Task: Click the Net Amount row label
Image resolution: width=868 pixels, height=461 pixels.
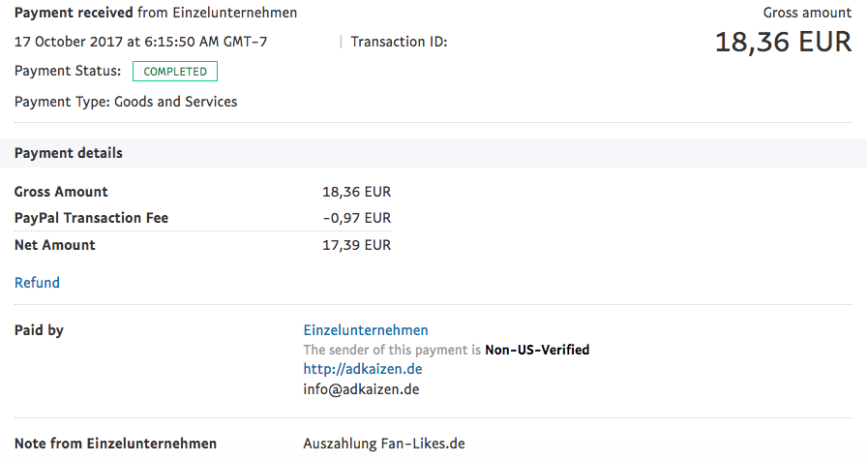Action: (x=55, y=245)
